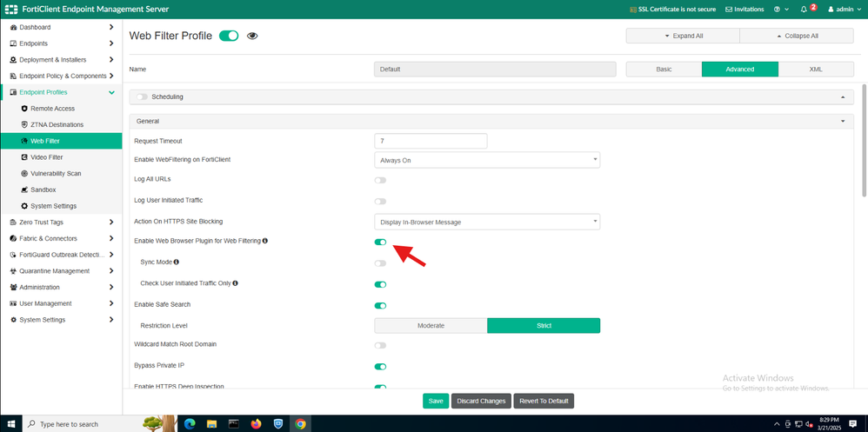This screenshot has height=432, width=868.
Task: Click the Quarantine Management biohazard icon
Action: tap(13, 271)
